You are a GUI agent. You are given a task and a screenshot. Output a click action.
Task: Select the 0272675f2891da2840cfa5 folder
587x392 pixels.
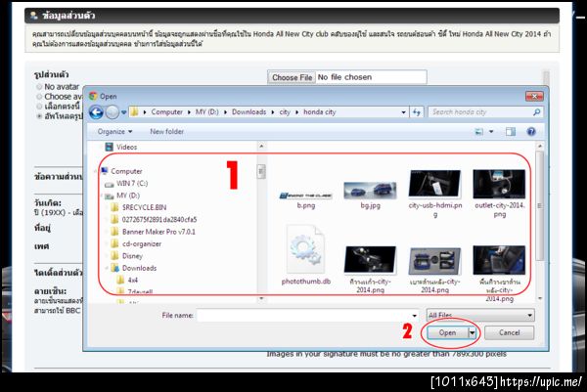coord(154,220)
